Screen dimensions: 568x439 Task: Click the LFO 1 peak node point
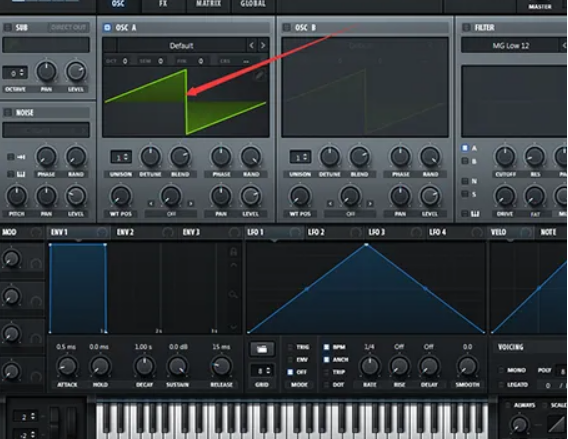coord(366,245)
